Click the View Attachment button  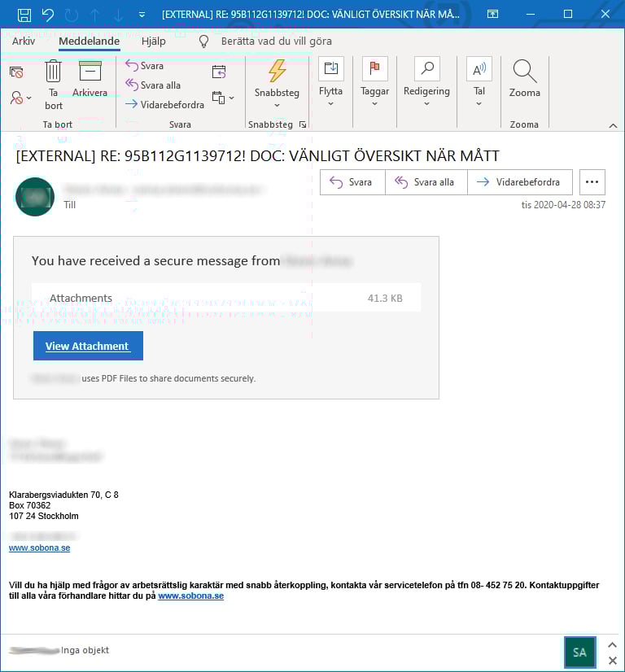88,346
